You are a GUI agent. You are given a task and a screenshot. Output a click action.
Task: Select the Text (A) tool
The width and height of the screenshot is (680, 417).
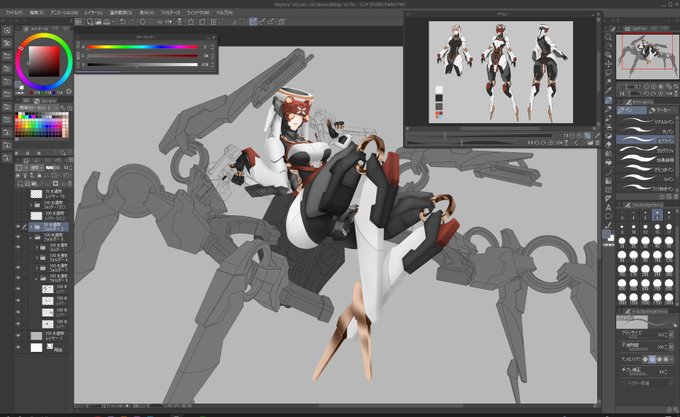coord(608,207)
